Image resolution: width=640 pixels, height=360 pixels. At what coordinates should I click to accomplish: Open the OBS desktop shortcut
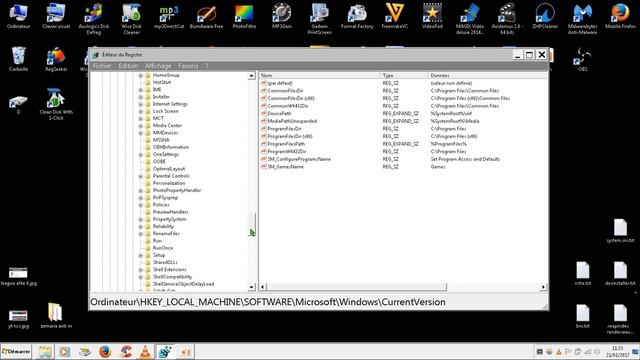[x=582, y=59]
